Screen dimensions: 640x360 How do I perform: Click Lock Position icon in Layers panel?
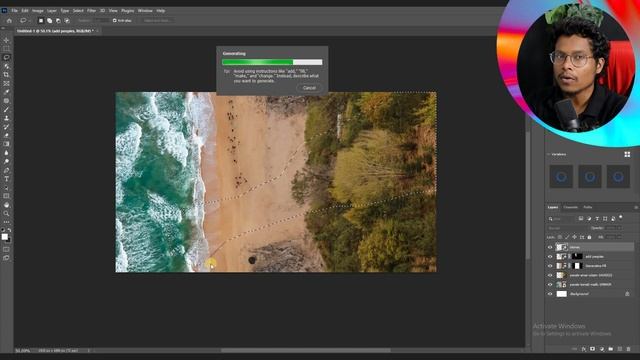[574, 237]
